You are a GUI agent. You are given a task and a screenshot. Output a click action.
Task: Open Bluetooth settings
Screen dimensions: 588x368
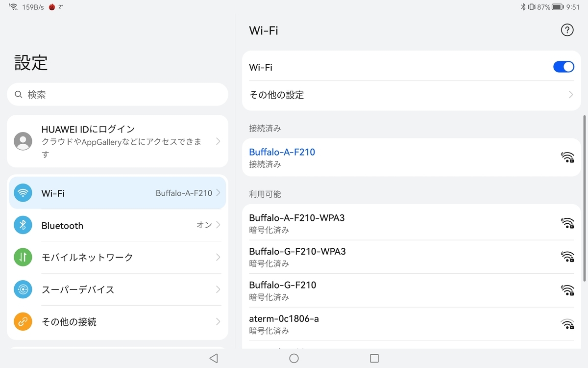(118, 225)
